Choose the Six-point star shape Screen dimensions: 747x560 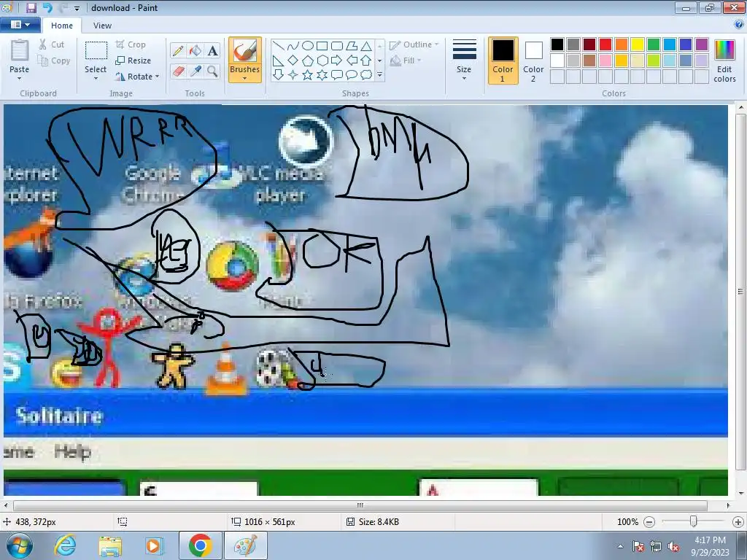click(322, 75)
